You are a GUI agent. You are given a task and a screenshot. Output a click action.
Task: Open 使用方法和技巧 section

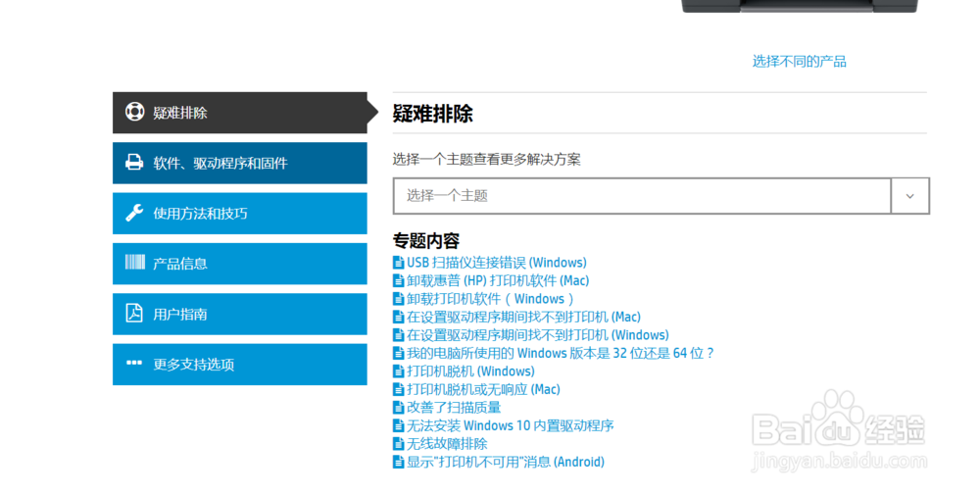tap(240, 214)
